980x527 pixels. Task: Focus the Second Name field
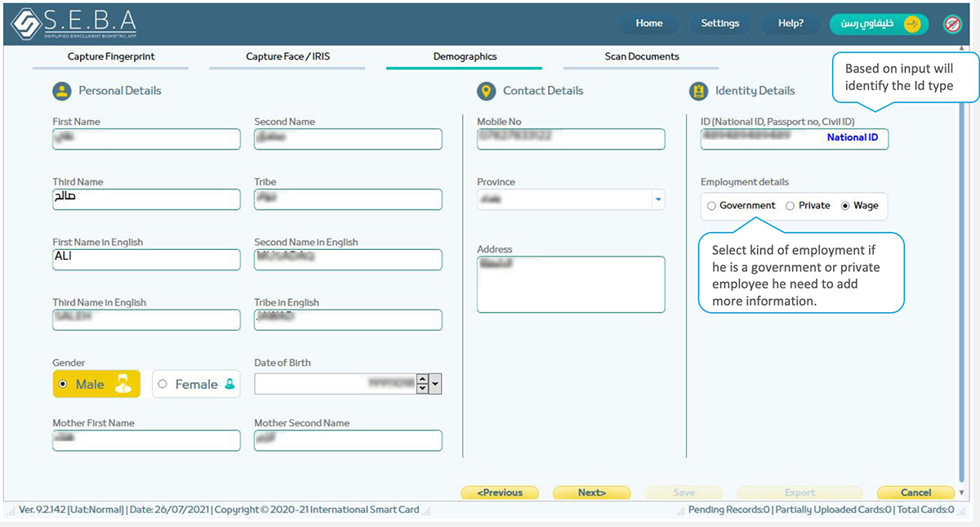tap(348, 139)
